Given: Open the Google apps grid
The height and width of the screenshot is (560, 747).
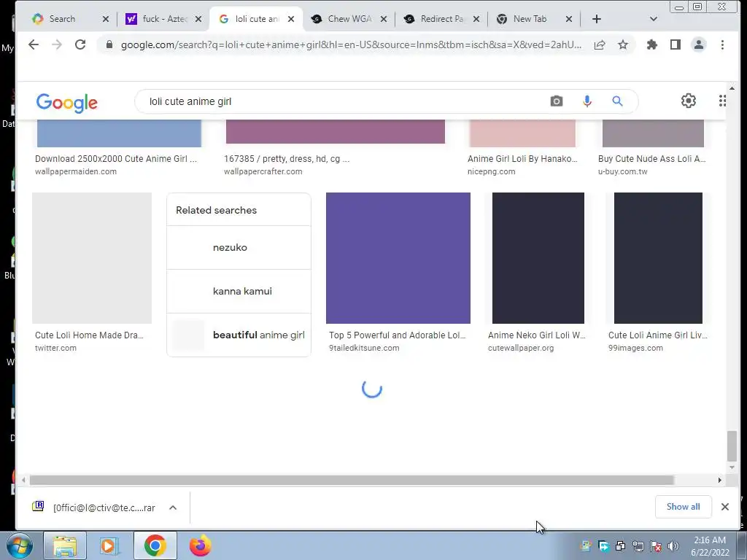Looking at the screenshot, I should (x=722, y=101).
